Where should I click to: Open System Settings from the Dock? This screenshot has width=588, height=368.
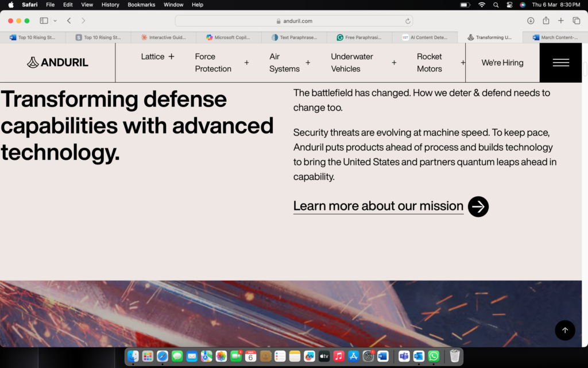[x=368, y=355]
